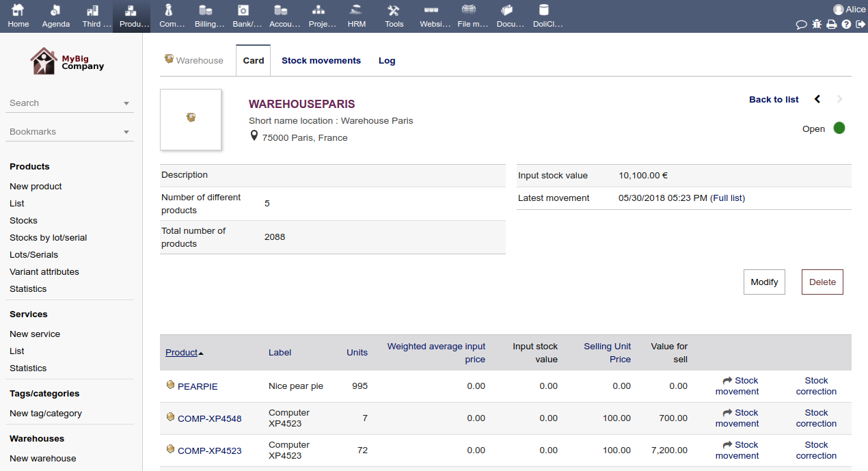Click the green Open status indicator
868x471 pixels.
[x=839, y=129]
